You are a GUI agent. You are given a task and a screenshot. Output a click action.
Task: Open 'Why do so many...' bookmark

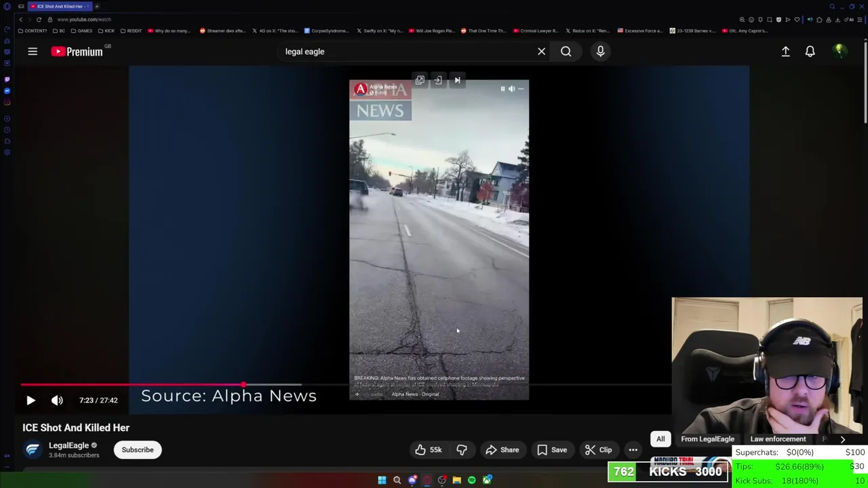[x=170, y=30]
